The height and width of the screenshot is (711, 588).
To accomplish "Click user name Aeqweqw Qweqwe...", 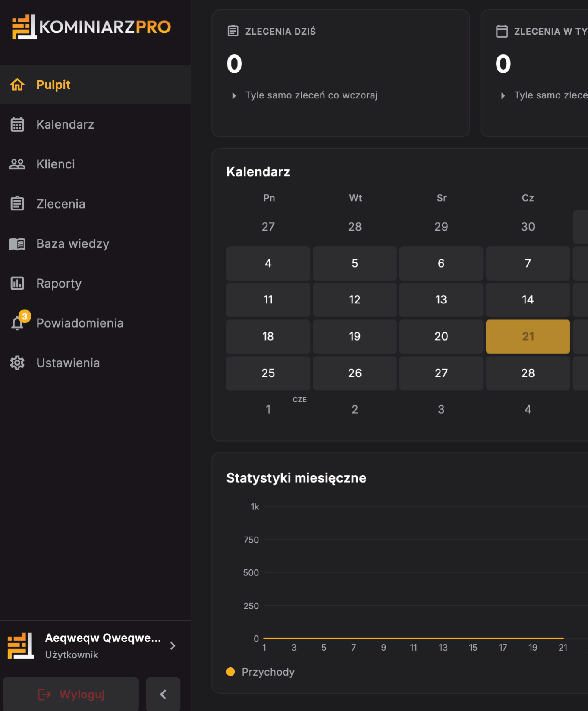I will point(103,638).
